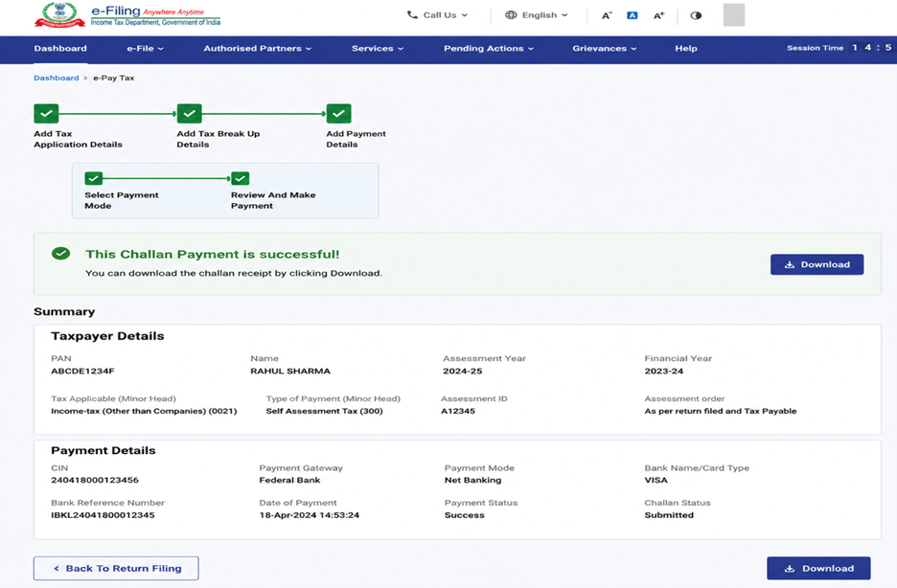Follow the Dashboard breadcrumb link

tap(56, 78)
